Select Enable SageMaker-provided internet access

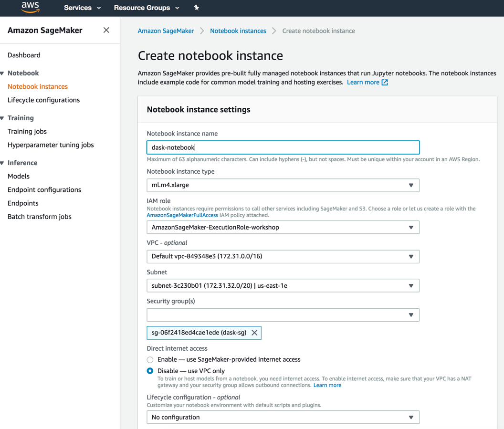[x=150, y=360]
